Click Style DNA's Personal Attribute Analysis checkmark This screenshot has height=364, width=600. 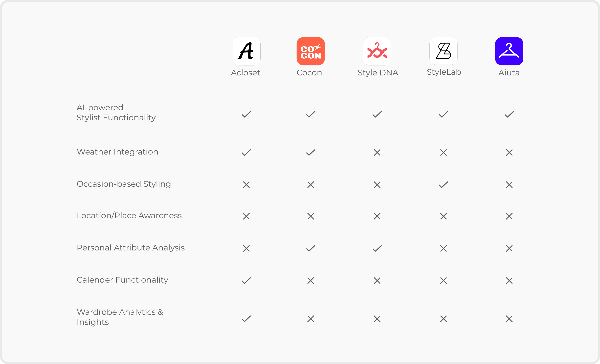point(377,248)
